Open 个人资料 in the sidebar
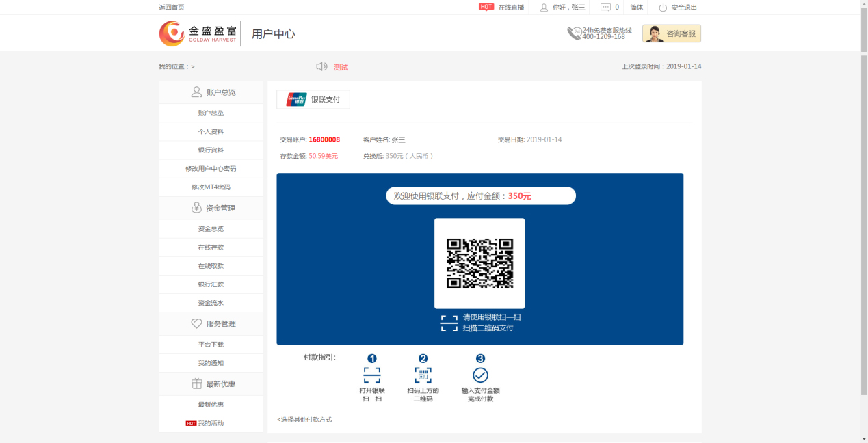 click(x=211, y=131)
